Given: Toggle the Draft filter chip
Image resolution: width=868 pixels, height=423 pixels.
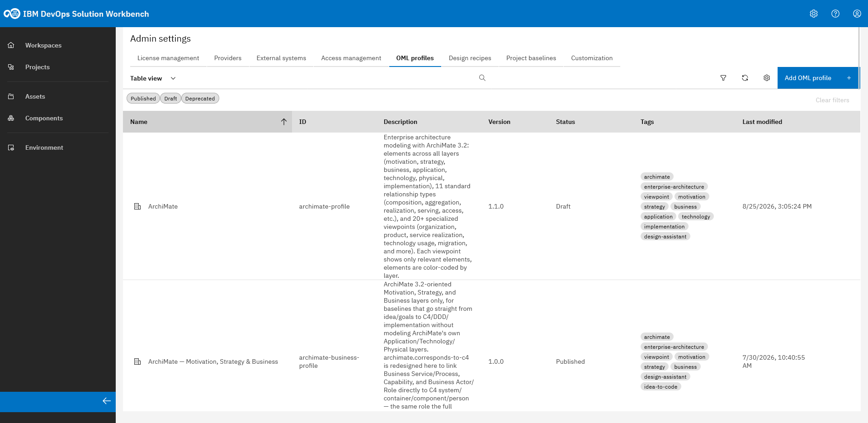Looking at the screenshot, I should tap(170, 99).
